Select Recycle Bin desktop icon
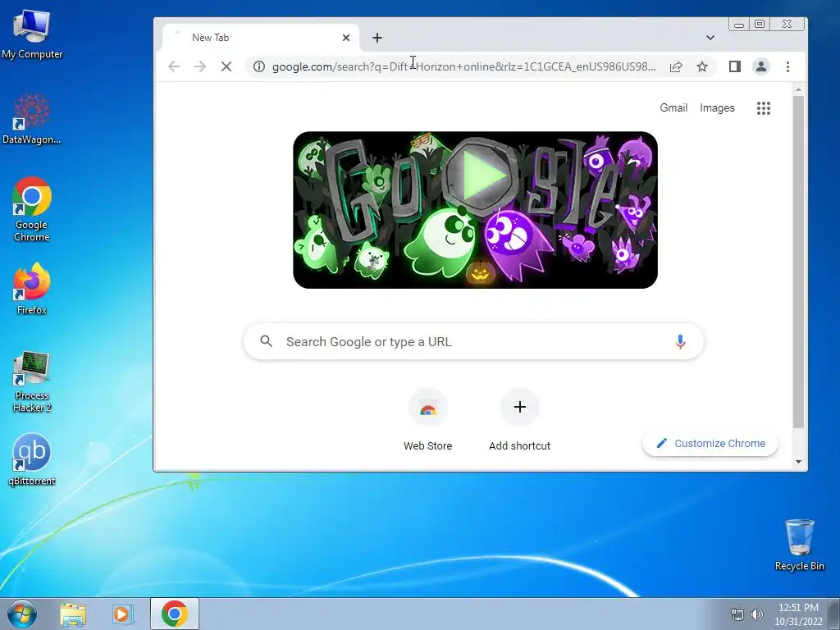Viewport: 840px width, 630px height. (799, 545)
